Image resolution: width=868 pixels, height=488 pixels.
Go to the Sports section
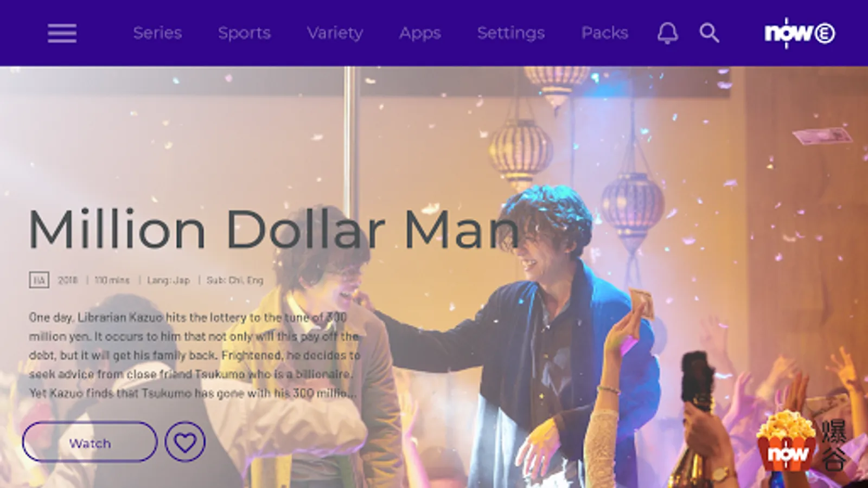(244, 33)
